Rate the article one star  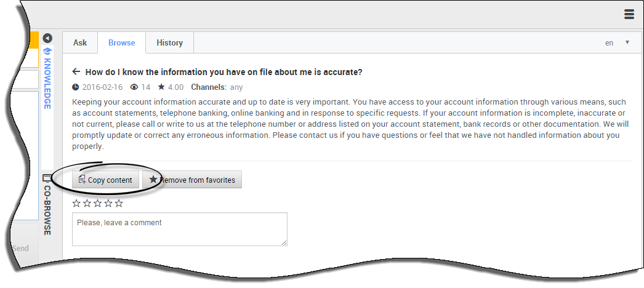coord(76,203)
